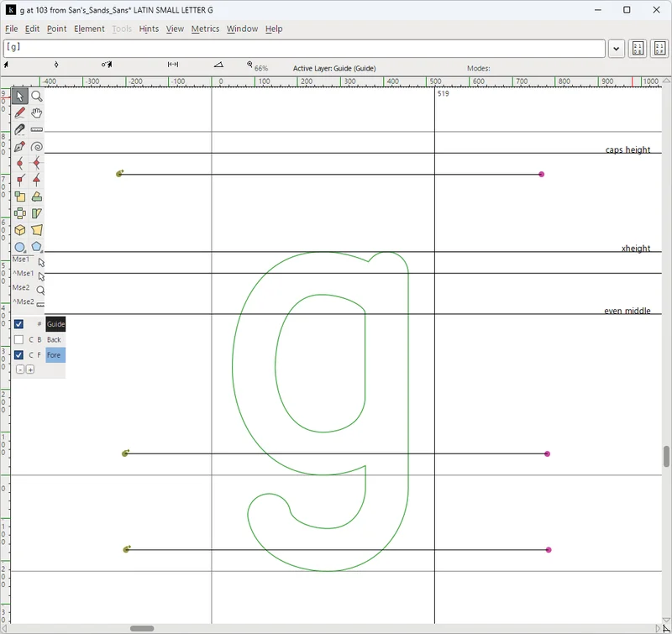672x634 pixels.
Task: Select the Perspective transform tool
Action: [x=37, y=230]
